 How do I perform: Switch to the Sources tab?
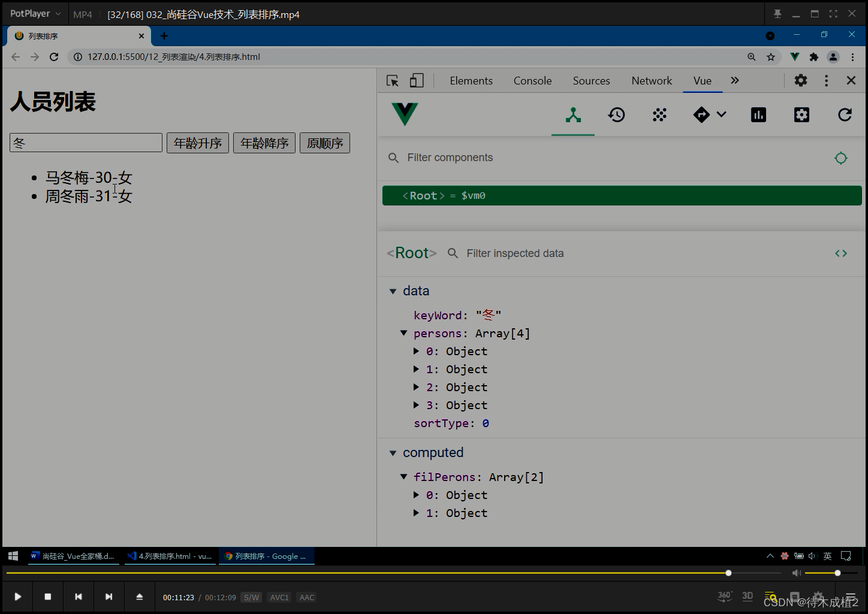[591, 81]
